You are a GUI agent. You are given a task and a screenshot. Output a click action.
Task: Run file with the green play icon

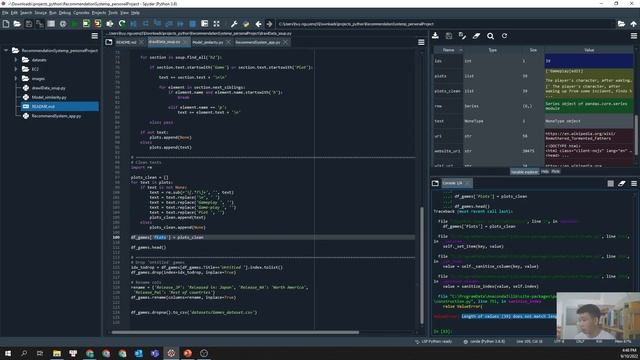pyautogui.click(x=74, y=24)
